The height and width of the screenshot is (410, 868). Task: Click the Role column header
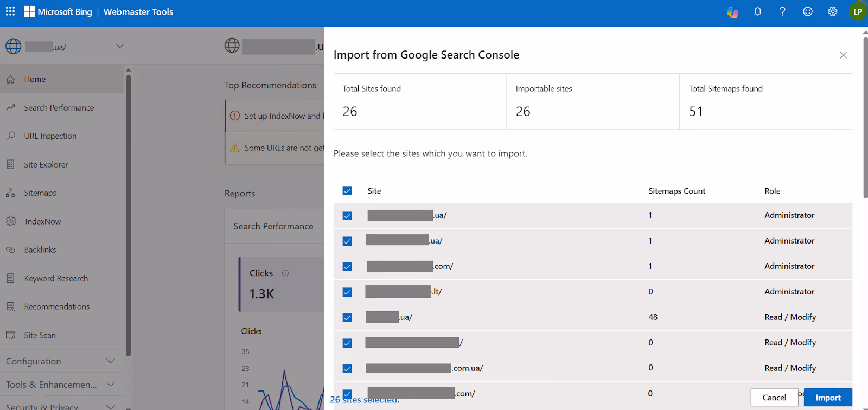(773, 191)
